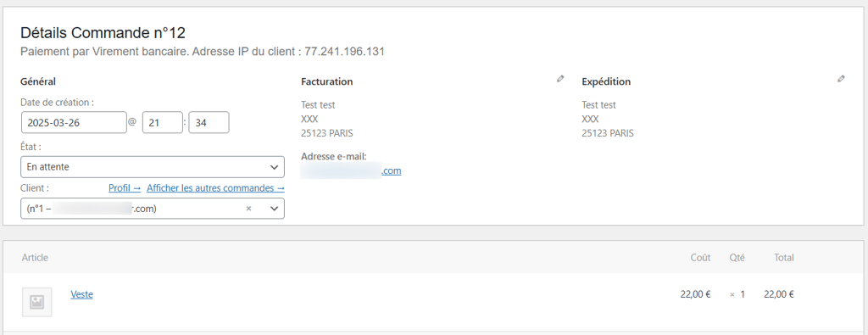This screenshot has width=868, height=335.
Task: Open the Veste product link
Action: (82, 294)
